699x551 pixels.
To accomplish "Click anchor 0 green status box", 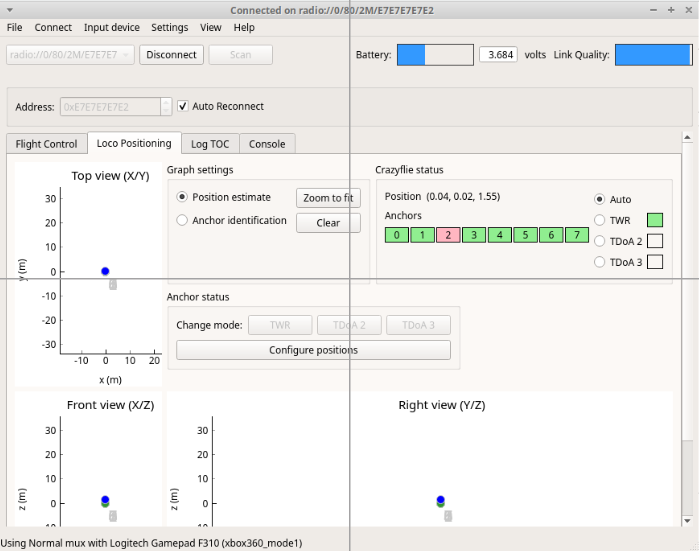I will (x=397, y=236).
